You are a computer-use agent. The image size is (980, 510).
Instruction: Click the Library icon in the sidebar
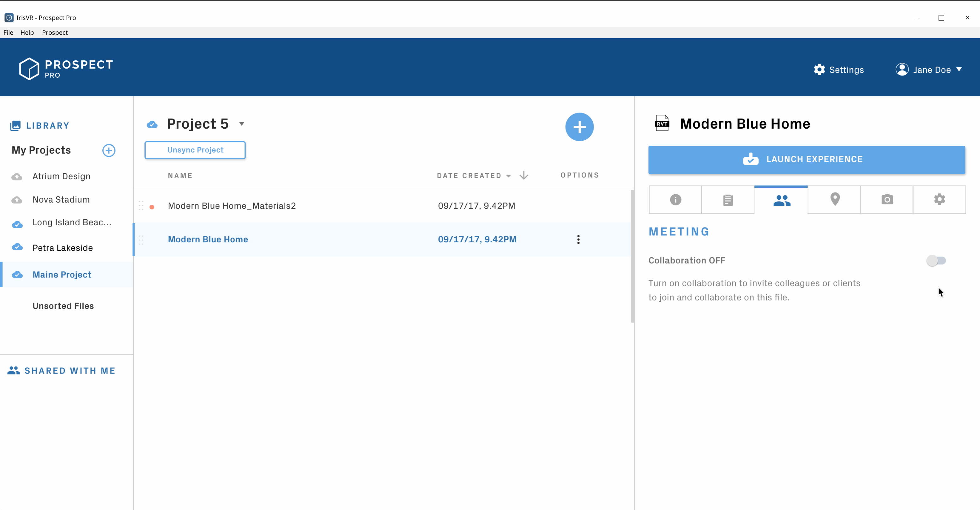pyautogui.click(x=15, y=125)
